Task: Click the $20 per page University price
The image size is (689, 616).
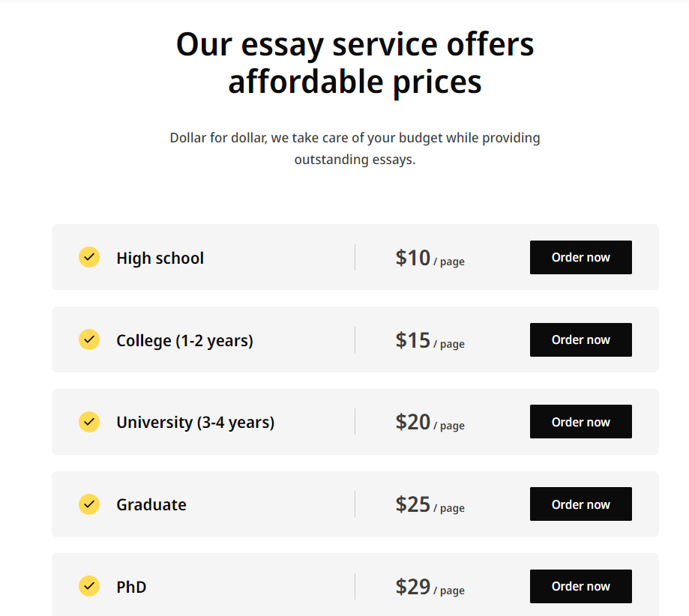Action: (x=430, y=423)
